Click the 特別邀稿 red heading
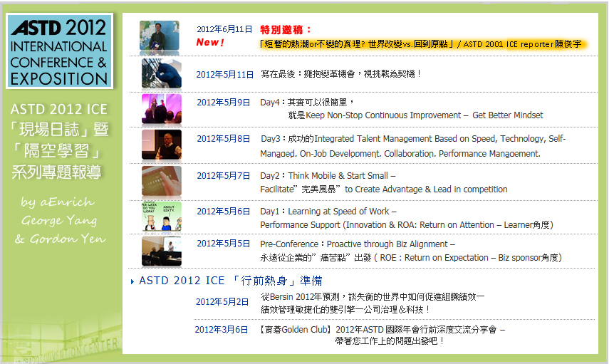 [286, 29]
